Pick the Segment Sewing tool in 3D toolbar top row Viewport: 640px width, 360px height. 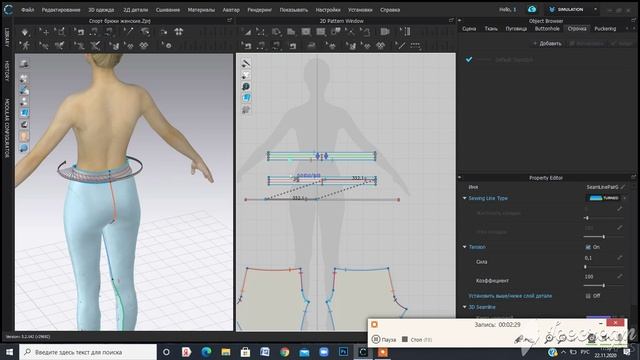coord(94,32)
